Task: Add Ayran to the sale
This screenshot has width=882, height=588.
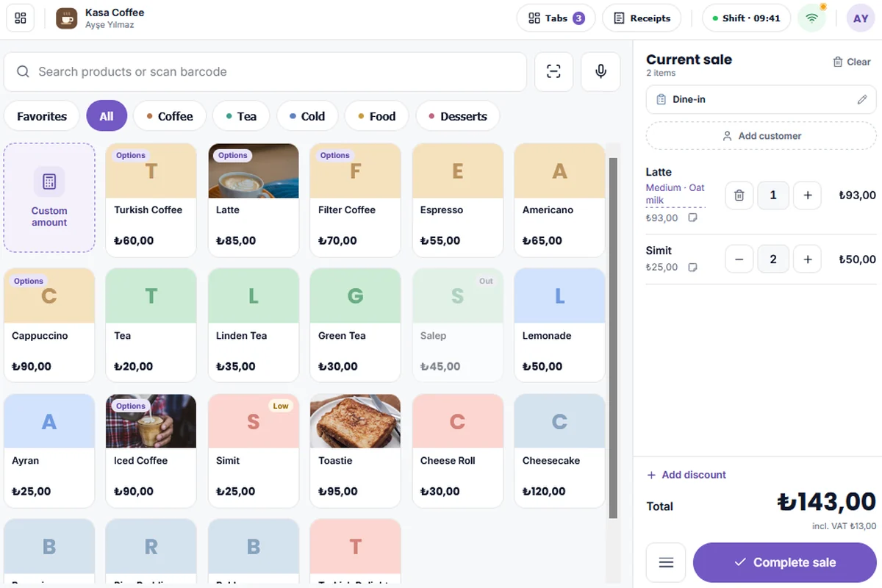Action: (49, 451)
